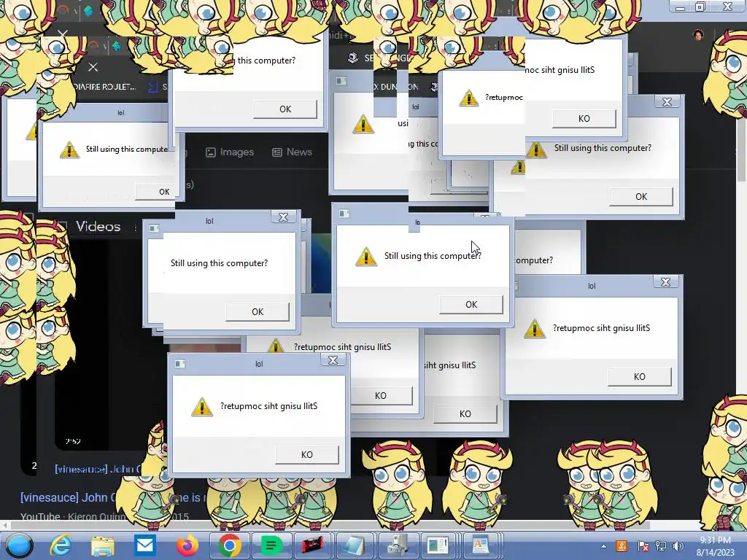Switch to Chrome in the taskbar
Image resolution: width=747 pixels, height=560 pixels.
[229, 545]
